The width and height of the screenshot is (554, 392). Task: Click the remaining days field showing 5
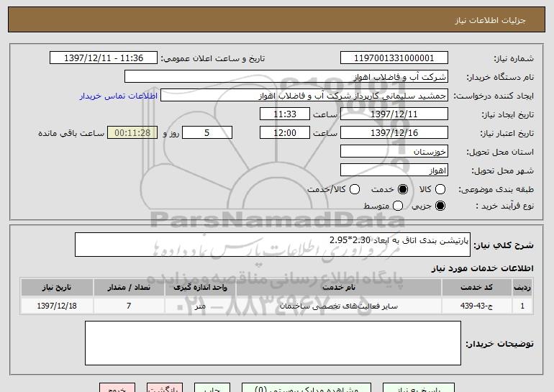(x=207, y=133)
